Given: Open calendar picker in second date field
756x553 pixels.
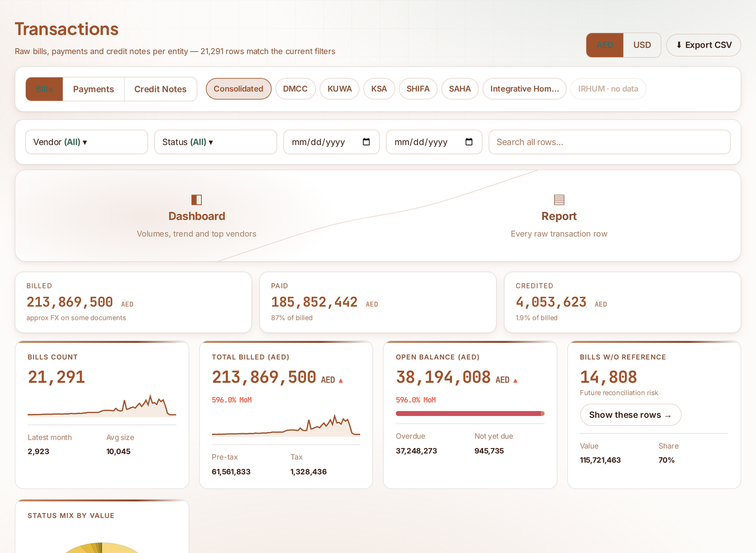Looking at the screenshot, I should (x=469, y=142).
